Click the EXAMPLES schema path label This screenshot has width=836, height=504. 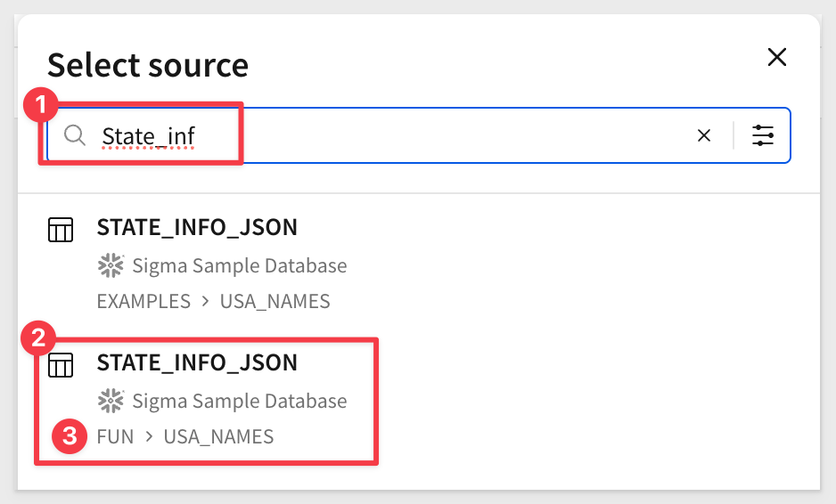pyautogui.click(x=143, y=302)
